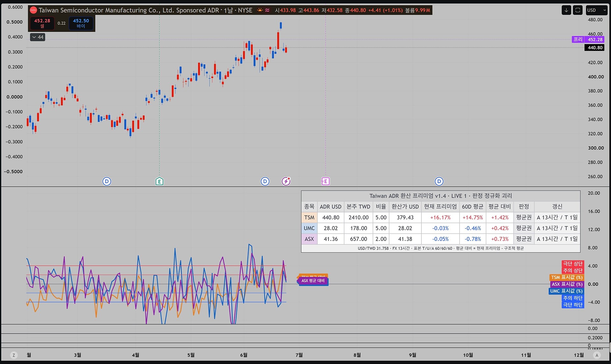Click the '60D 평균' column header
Image resolution: width=611 pixels, height=364 pixels.
[473, 207]
